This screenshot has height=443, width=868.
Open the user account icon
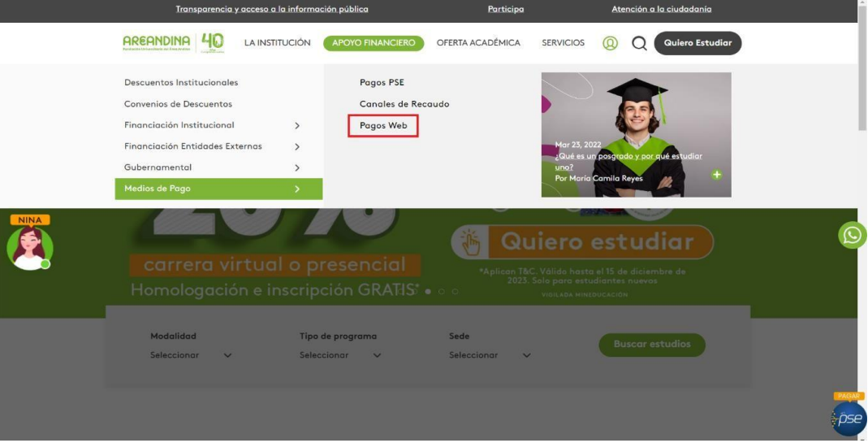click(x=610, y=43)
